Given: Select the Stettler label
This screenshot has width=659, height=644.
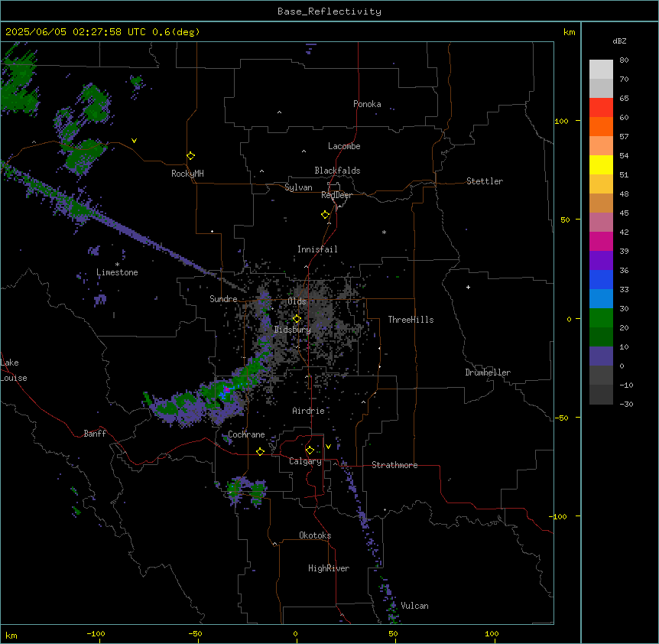Looking at the screenshot, I should (485, 181).
